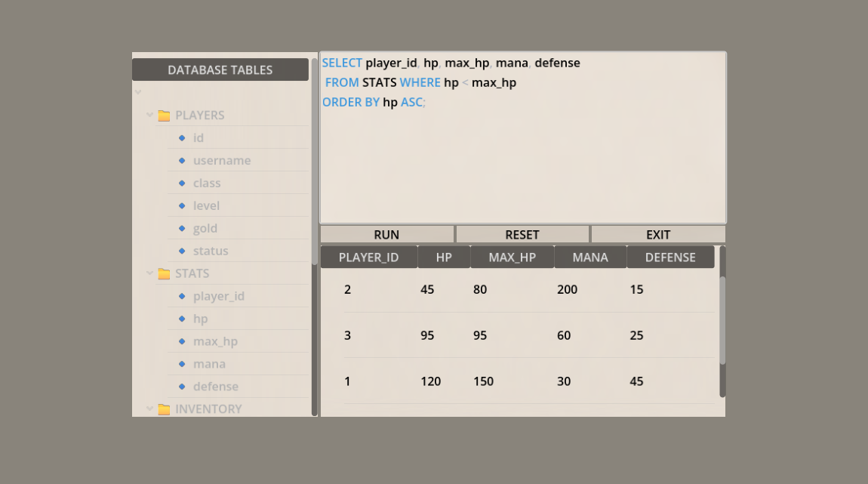The height and width of the screenshot is (484, 868).
Task: Reset the query editor
Action: click(522, 234)
